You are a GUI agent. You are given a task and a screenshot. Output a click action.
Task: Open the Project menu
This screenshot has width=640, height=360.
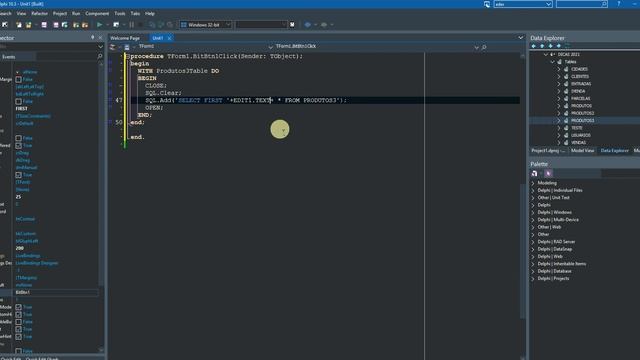60,13
